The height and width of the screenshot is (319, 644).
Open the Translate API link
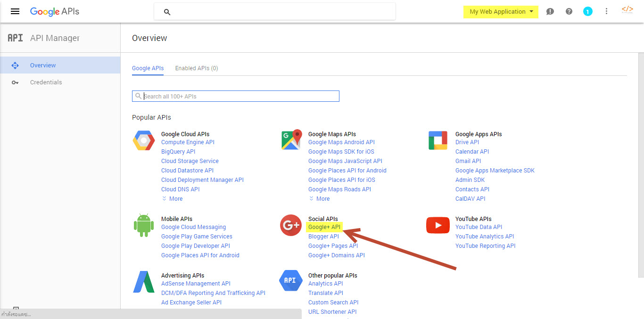pos(326,293)
